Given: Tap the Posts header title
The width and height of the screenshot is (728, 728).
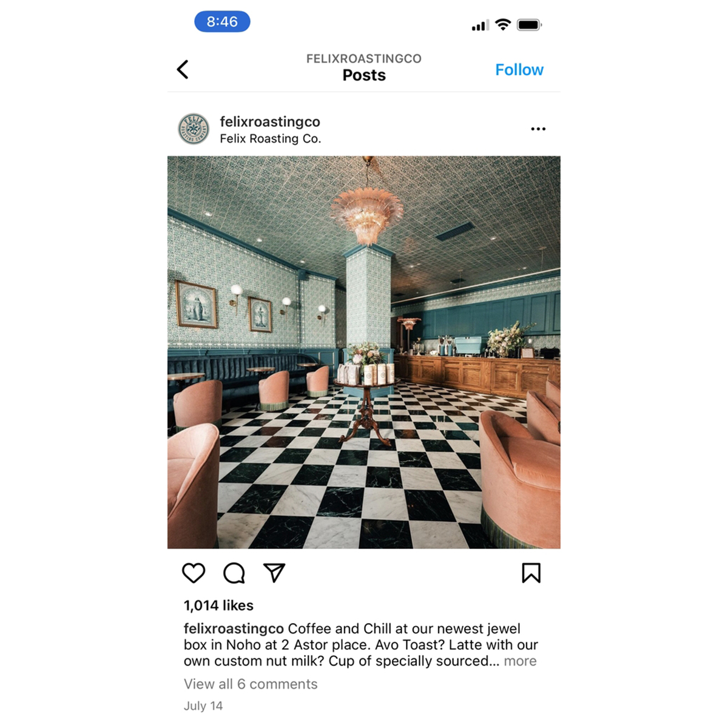Looking at the screenshot, I should [364, 75].
